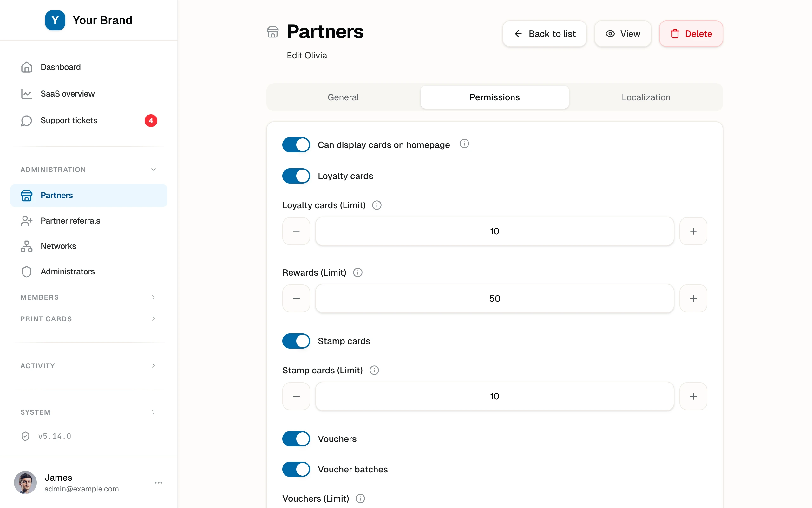Click the View button

click(623, 34)
